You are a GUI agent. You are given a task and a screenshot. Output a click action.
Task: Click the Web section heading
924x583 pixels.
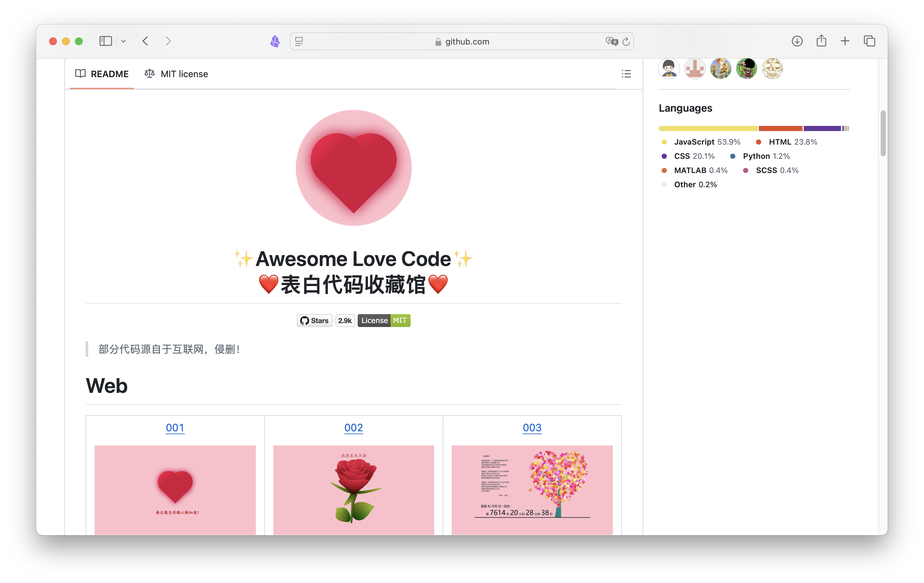[106, 386]
